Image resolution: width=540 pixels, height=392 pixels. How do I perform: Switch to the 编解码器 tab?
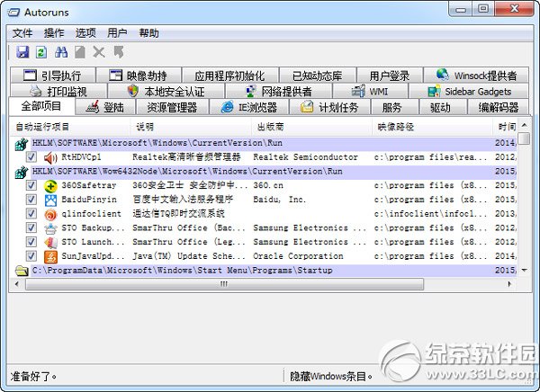pos(498,107)
